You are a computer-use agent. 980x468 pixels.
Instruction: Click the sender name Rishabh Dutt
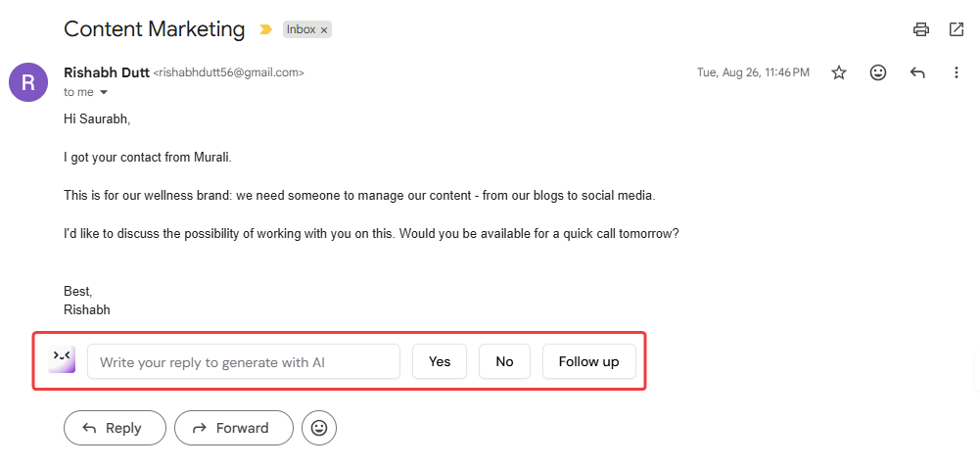106,72
